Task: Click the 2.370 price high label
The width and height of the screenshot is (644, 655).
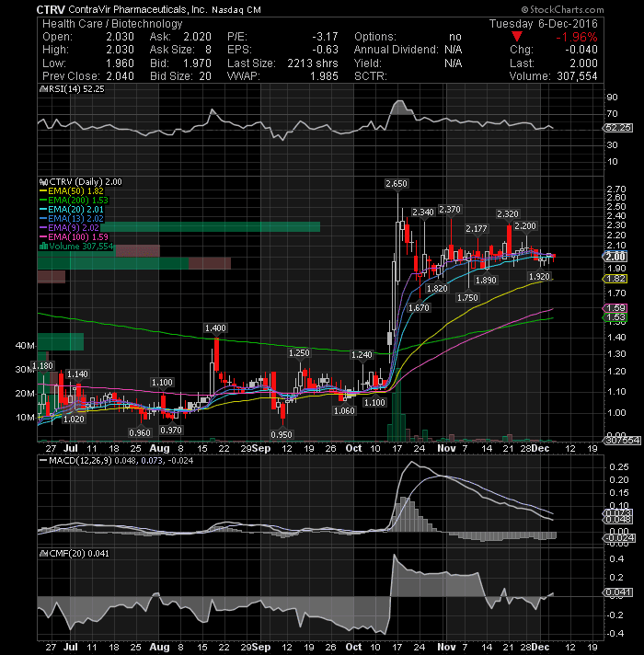Action: (x=450, y=210)
